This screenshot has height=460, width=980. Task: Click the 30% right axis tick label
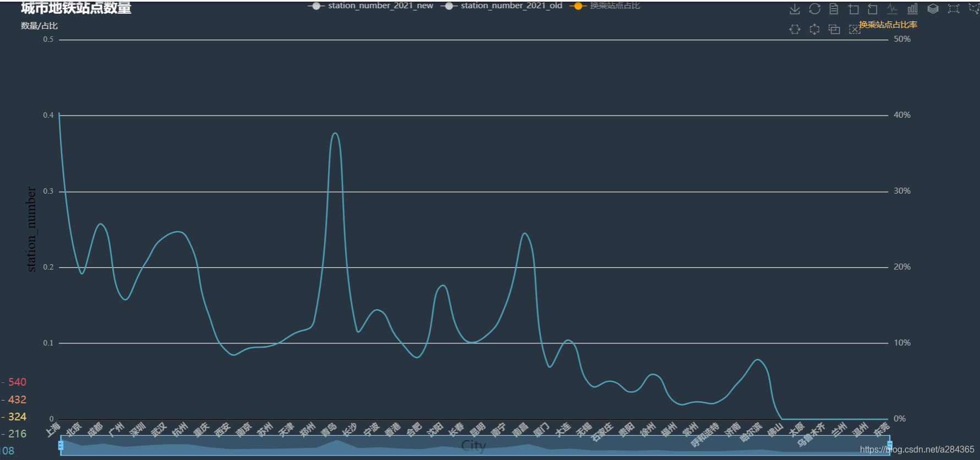click(x=902, y=191)
